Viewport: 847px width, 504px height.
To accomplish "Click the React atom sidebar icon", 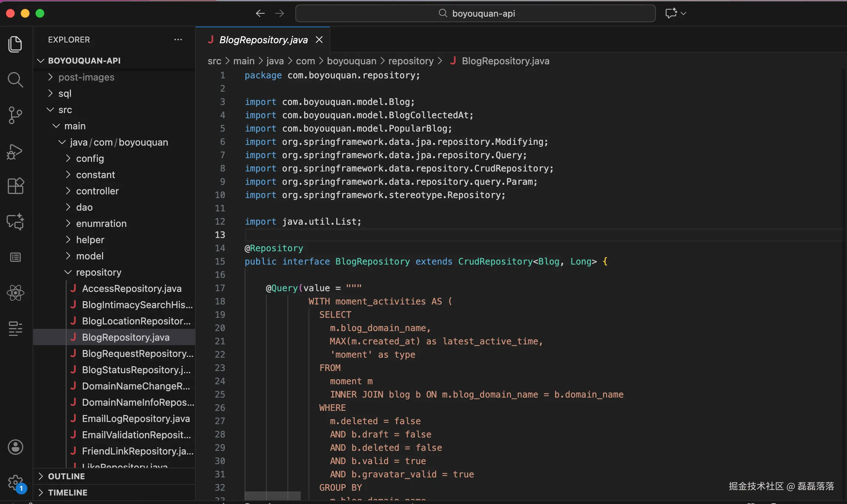I will point(15,293).
